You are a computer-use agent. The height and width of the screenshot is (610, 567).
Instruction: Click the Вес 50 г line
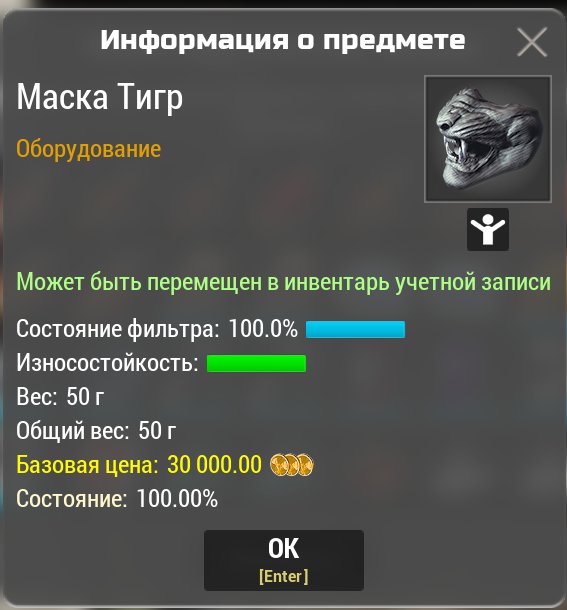point(60,397)
